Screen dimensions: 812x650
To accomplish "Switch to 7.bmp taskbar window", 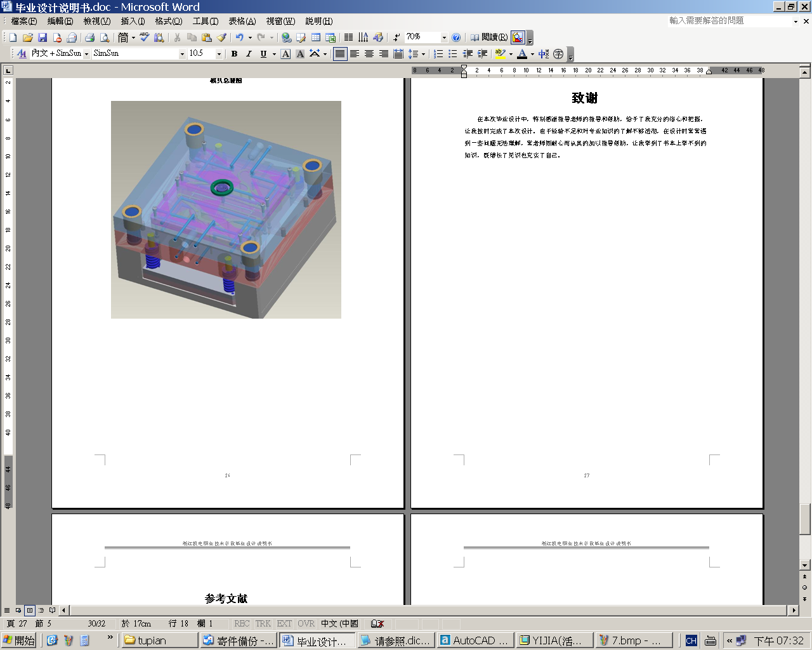I will tap(634, 640).
